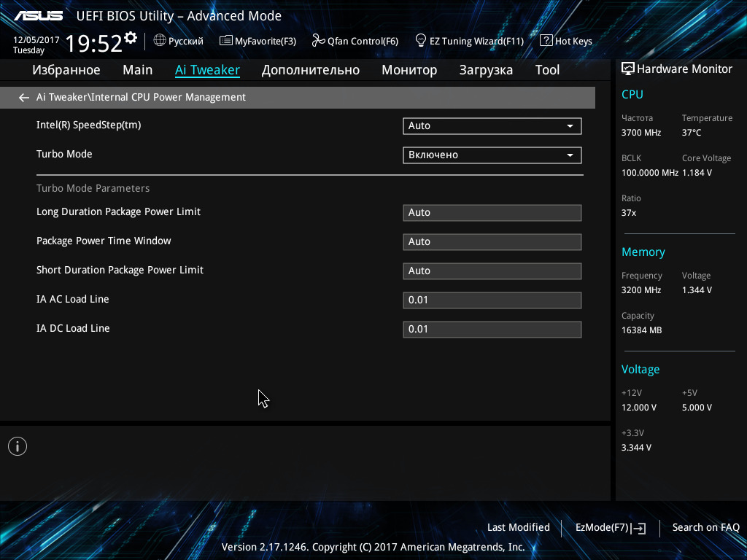The height and width of the screenshot is (560, 747).
Task: Switch to the Монитор tab
Action: (x=409, y=70)
